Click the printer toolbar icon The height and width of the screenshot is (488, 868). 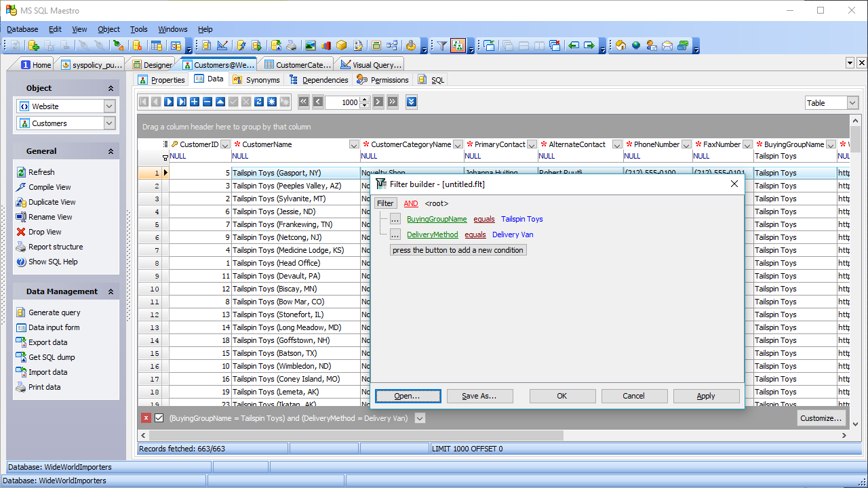tap(292, 45)
